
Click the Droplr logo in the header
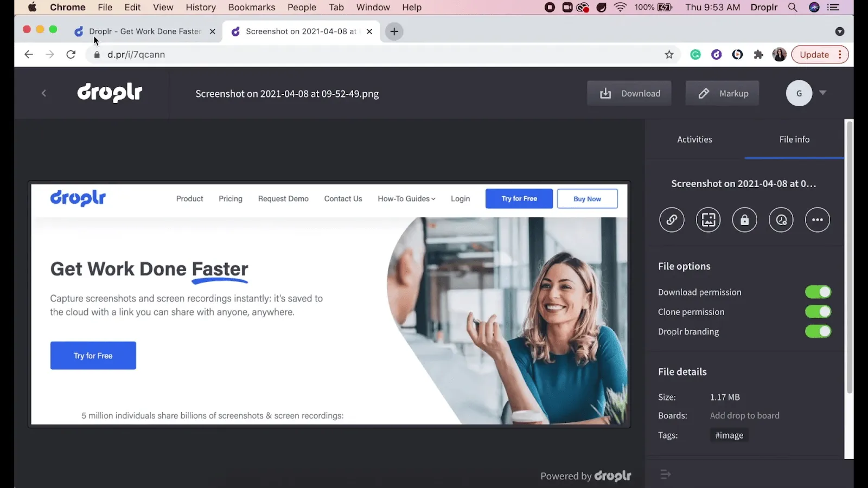pos(110,93)
